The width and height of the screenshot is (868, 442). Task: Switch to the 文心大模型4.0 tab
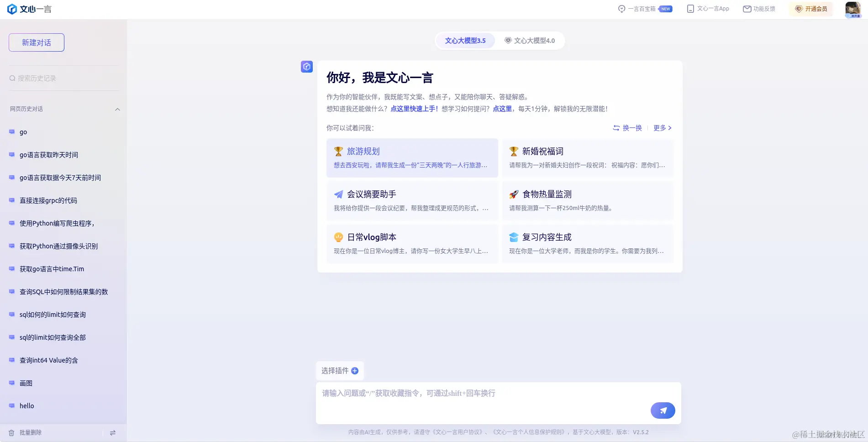coord(530,40)
